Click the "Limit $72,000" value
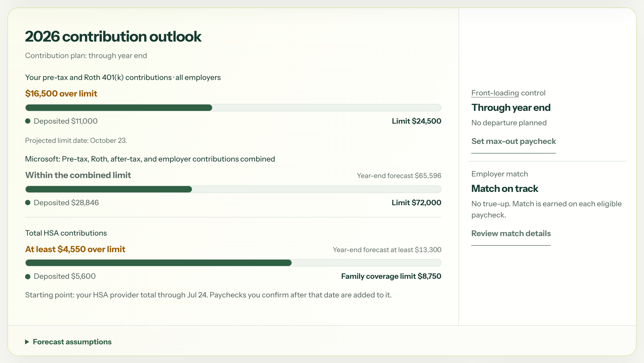 coord(416,203)
